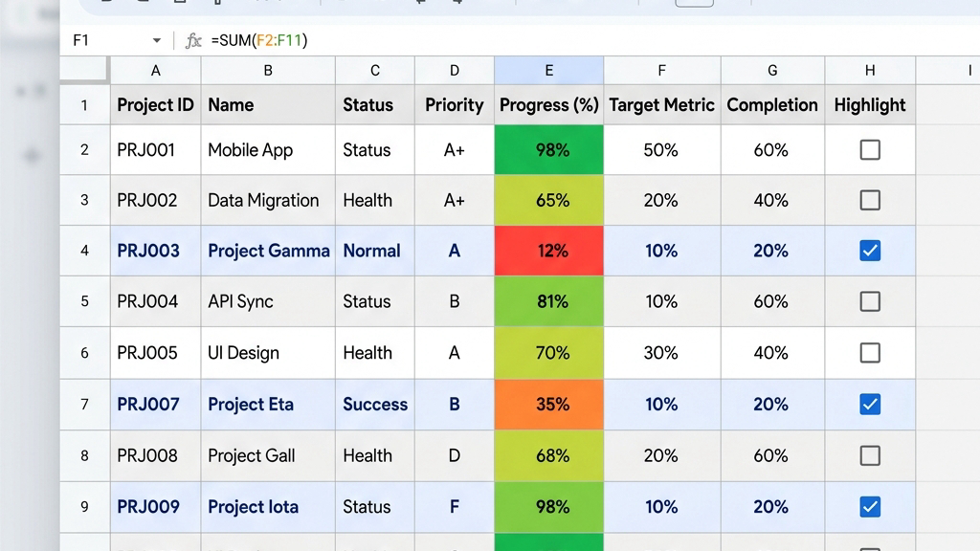Select the Target Metric header cell

pyautogui.click(x=662, y=105)
